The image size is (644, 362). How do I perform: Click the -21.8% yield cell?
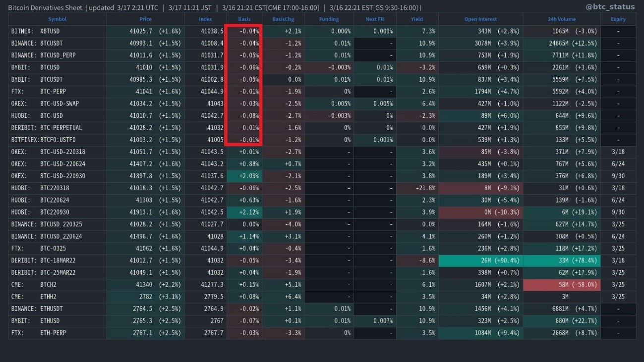pos(417,188)
